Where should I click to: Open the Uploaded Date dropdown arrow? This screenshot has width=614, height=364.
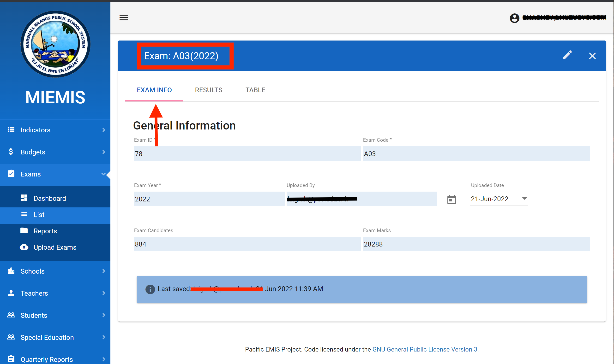click(x=524, y=199)
